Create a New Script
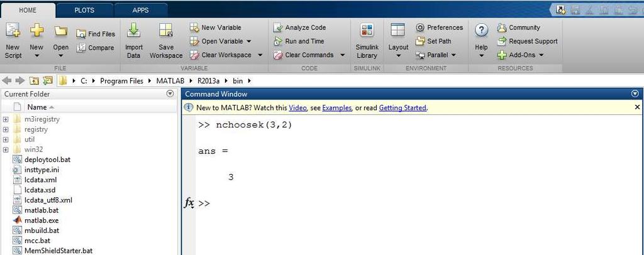The height and width of the screenshot is (255, 644). pyautogui.click(x=13, y=40)
